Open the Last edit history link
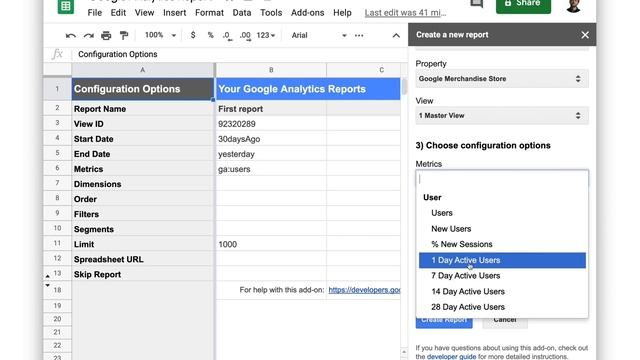The image size is (640, 360). coord(405,13)
